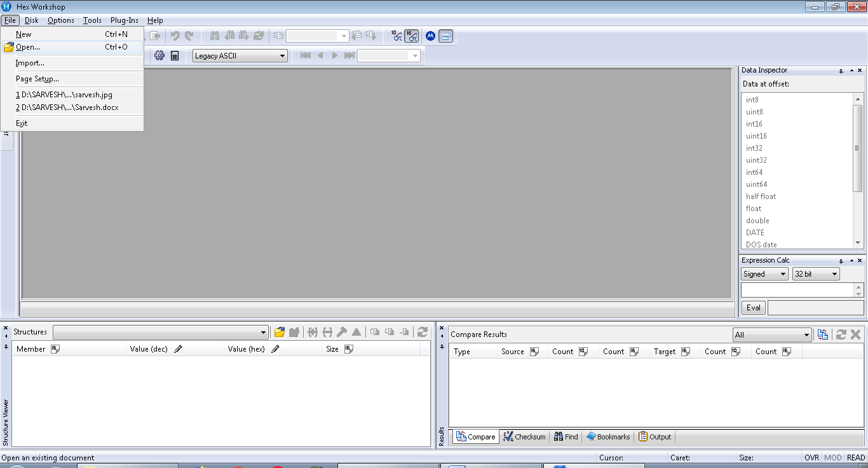The width and height of the screenshot is (868, 468).
Task: Select Open... from the File menu
Action: pyautogui.click(x=28, y=47)
